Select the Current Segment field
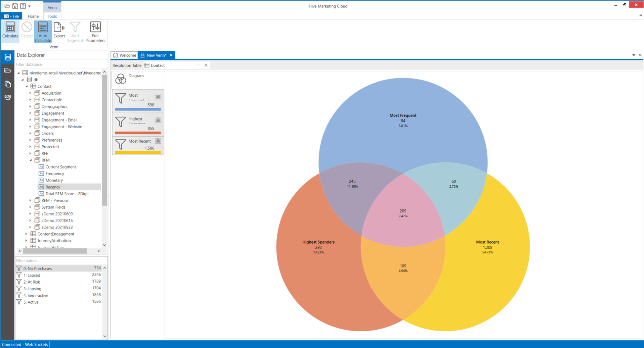This screenshot has height=348, width=644. click(x=61, y=167)
